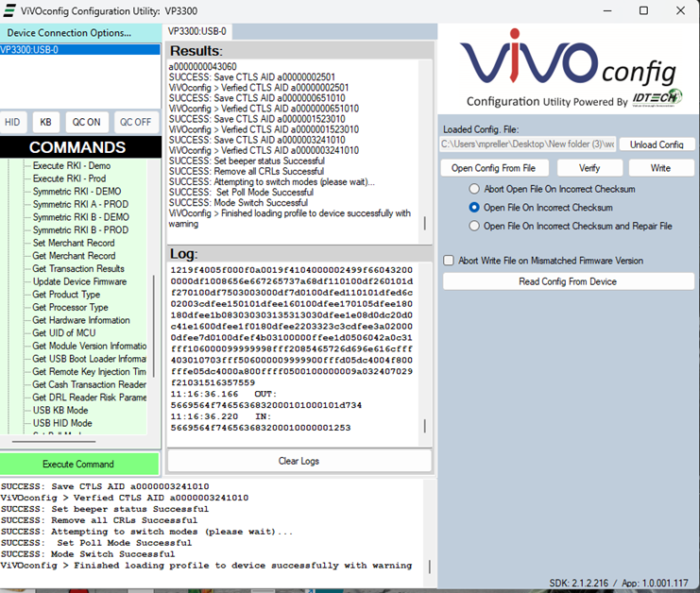The width and height of the screenshot is (700, 593).
Task: Clear logs with Clear Logs button
Action: [299, 461]
